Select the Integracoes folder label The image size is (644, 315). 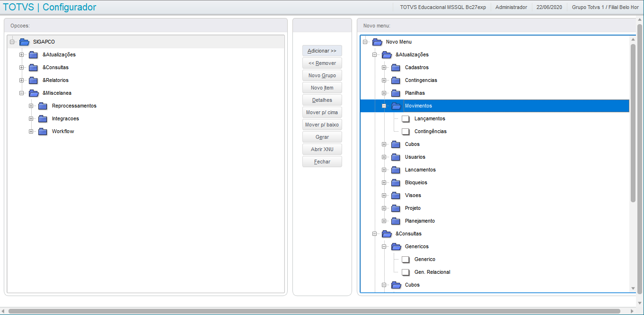(65, 118)
